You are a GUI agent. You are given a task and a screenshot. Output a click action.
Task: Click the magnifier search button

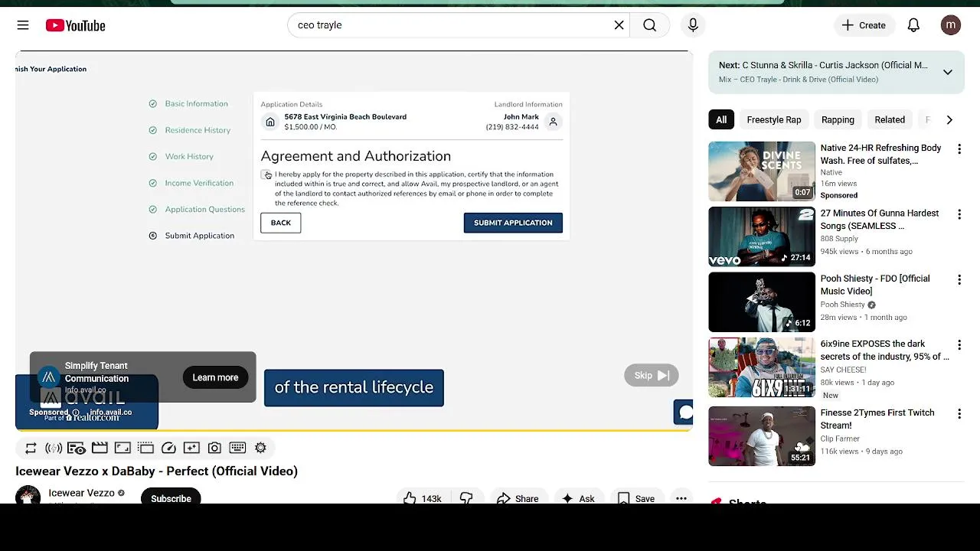[649, 25]
